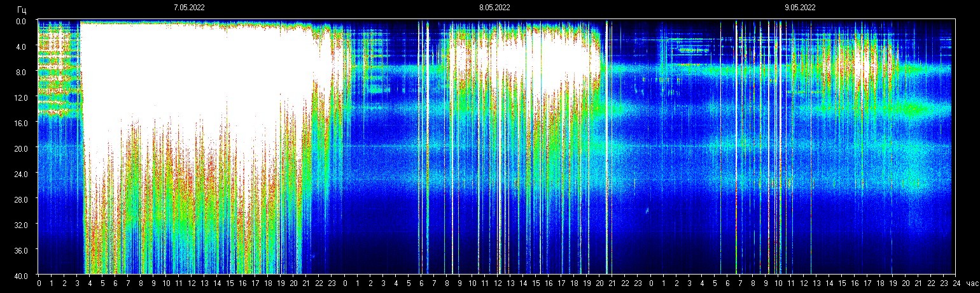
Task: Click the 8.05.2022 date label
Action: [x=494, y=8]
